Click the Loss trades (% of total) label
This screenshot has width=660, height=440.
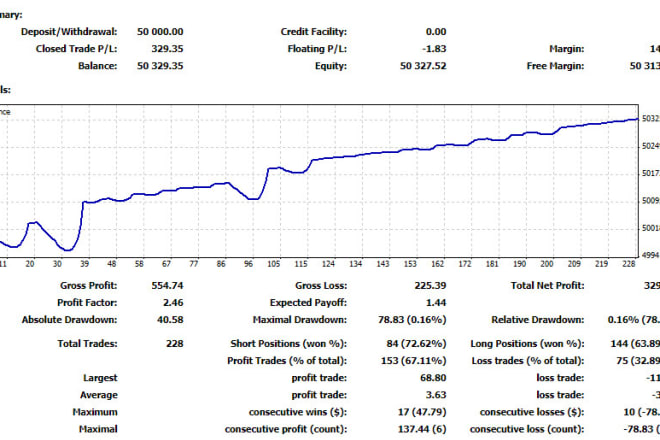coord(528,361)
